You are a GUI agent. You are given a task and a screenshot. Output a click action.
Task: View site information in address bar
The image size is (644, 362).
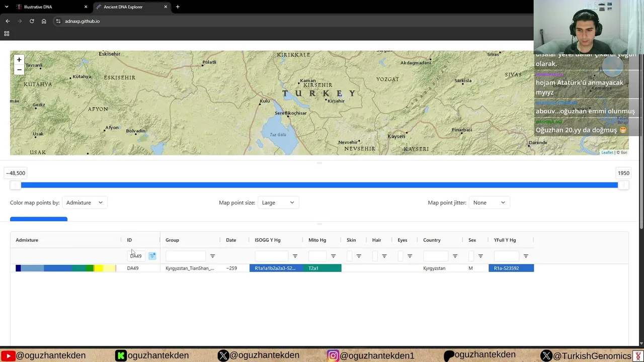tap(58, 21)
